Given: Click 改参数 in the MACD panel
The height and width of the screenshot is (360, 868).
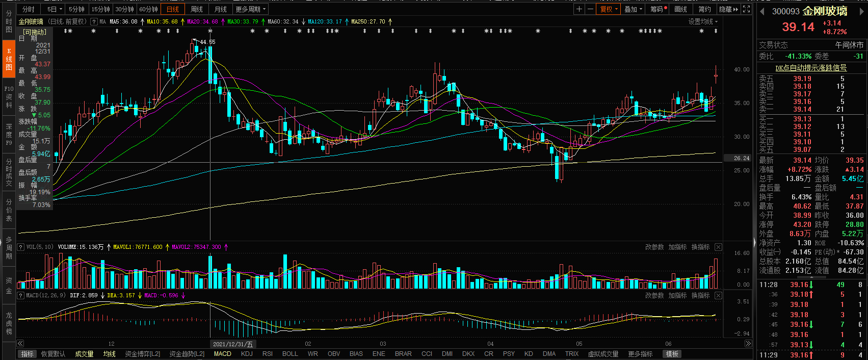Looking at the screenshot, I should coord(654,295).
